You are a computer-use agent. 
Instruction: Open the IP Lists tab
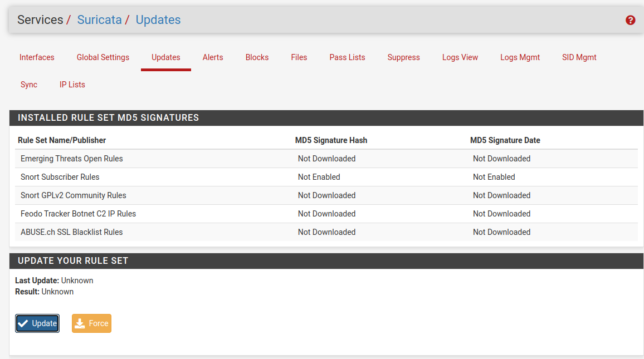pos(72,85)
